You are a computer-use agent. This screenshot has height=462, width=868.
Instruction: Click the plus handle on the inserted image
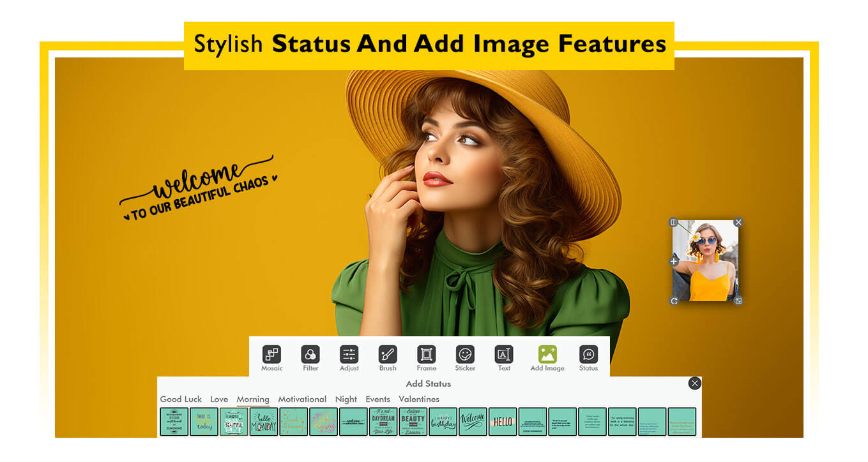coord(674,262)
